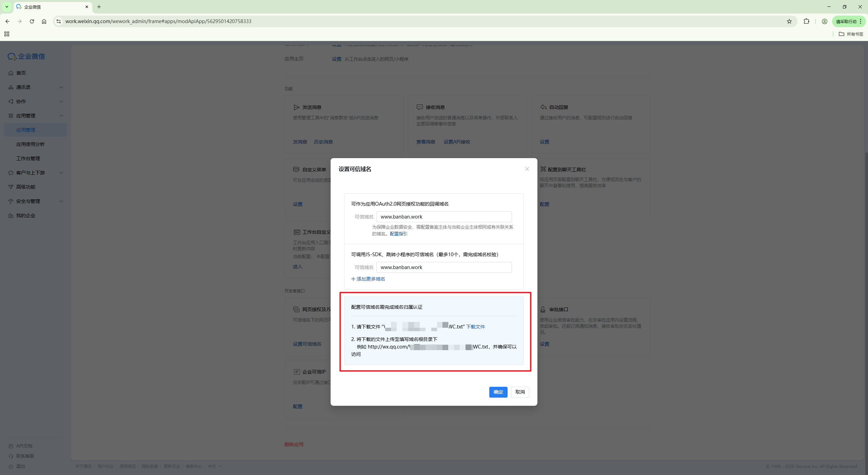This screenshot has width=868, height=475.
Task: Open 帮助中心 footer link
Action: [194, 467]
